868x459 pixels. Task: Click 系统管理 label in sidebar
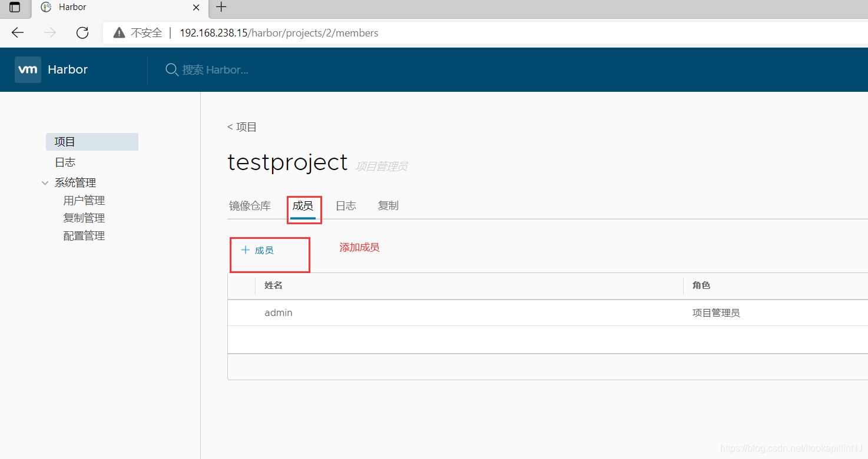coord(75,183)
